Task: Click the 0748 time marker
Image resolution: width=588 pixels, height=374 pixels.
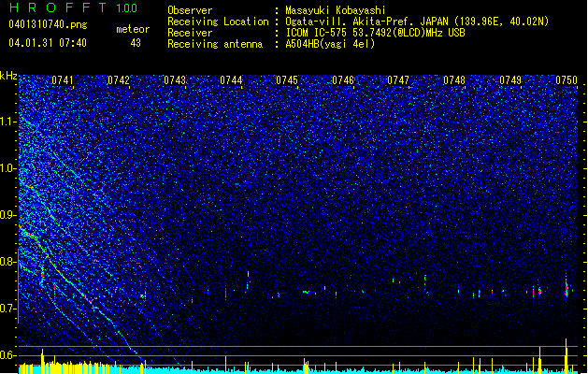Action: (454, 79)
